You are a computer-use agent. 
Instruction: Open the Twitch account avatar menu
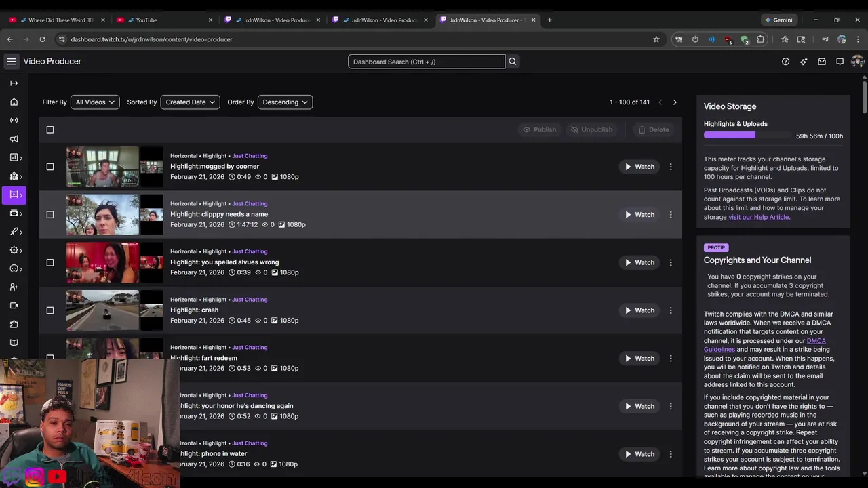(x=857, y=62)
